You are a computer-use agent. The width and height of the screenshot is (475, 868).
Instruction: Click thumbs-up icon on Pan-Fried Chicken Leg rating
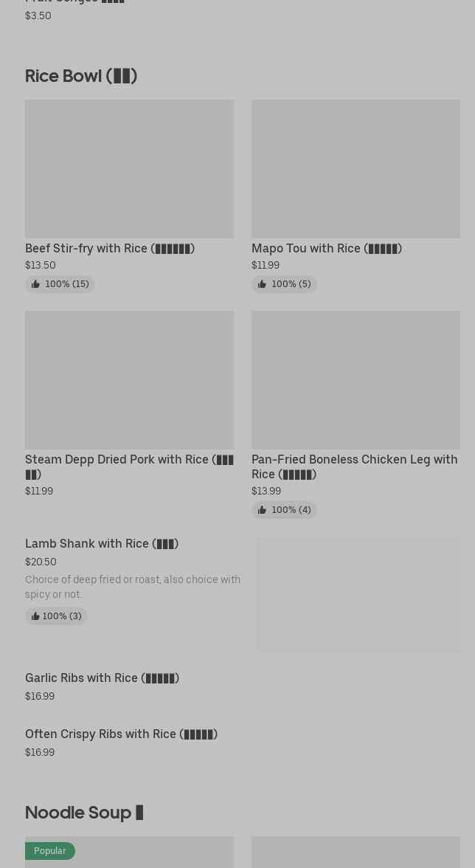262,510
